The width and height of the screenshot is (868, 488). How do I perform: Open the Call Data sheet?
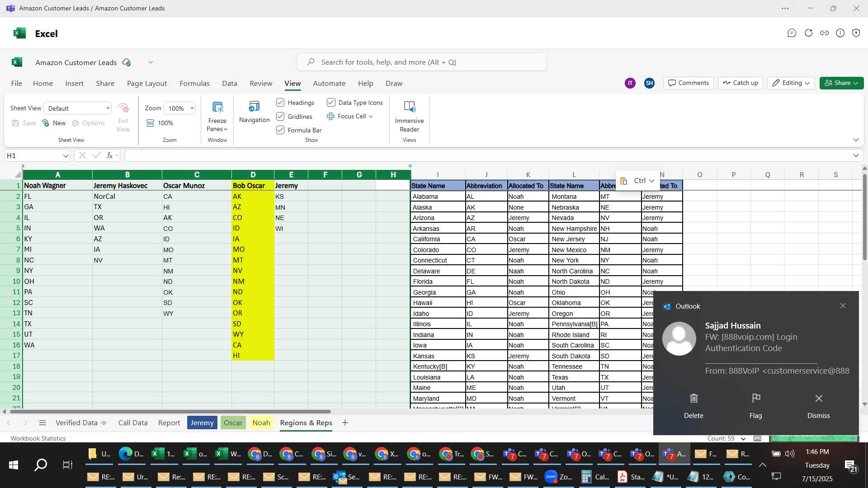pos(133,423)
